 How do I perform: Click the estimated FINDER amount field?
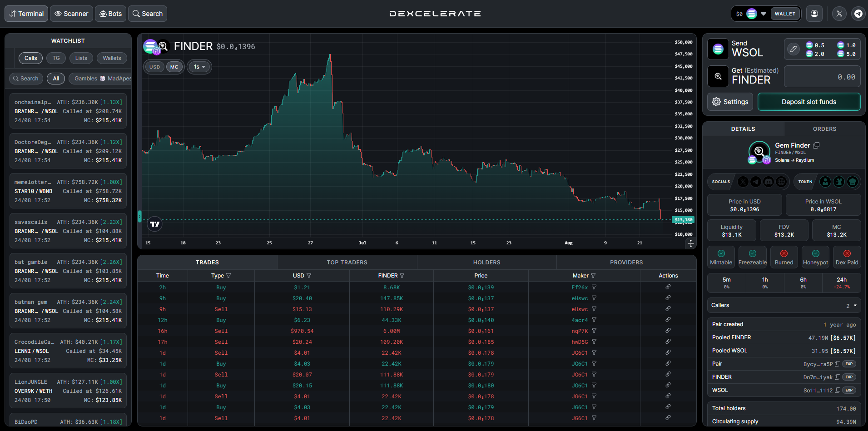[822, 77]
